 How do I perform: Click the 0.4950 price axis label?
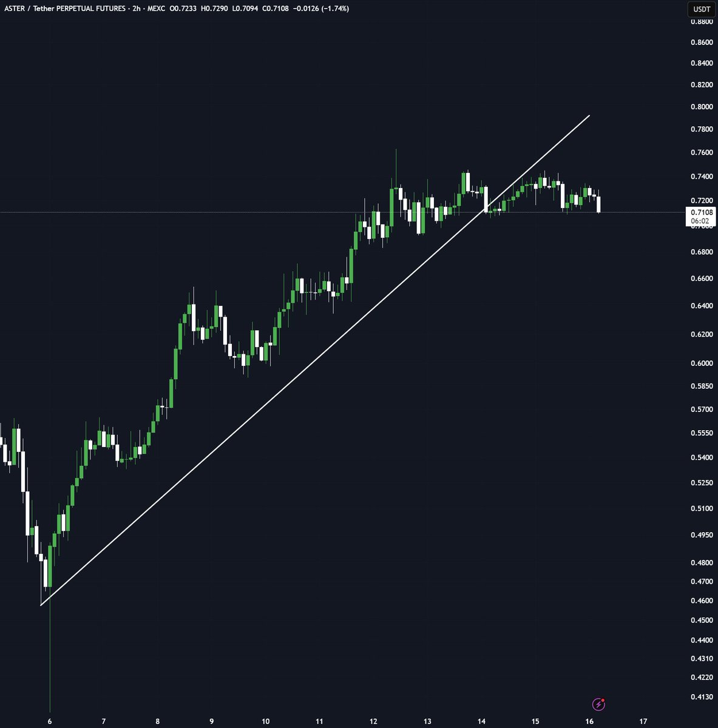coord(702,535)
